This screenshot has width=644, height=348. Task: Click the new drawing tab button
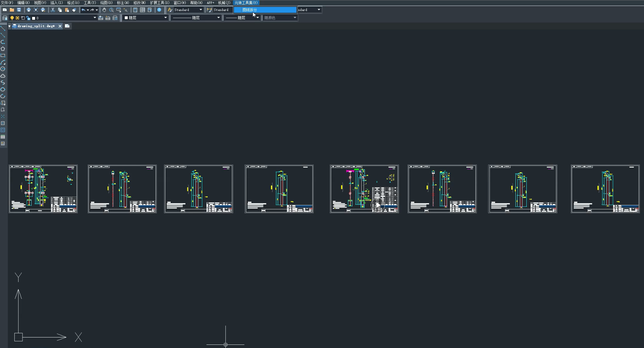click(67, 26)
